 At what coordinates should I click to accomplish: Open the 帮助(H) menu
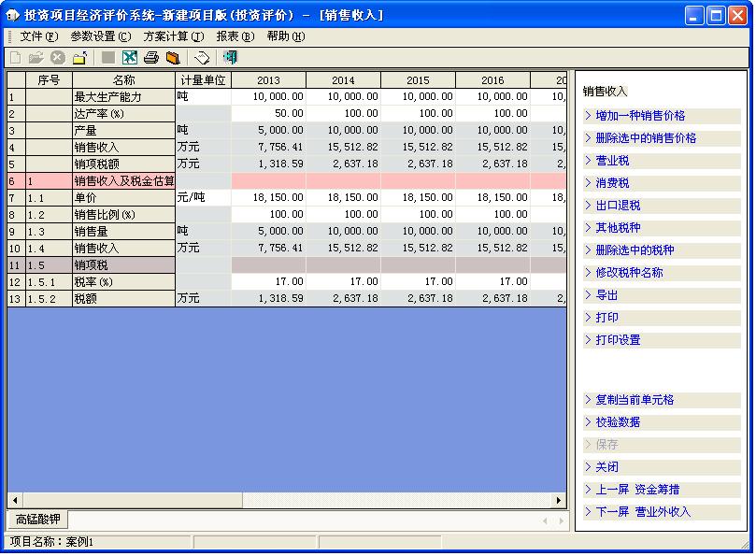pos(286,36)
